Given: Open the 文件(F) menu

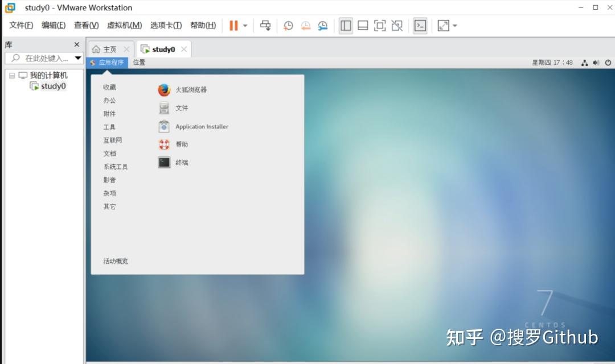Looking at the screenshot, I should (21, 26).
